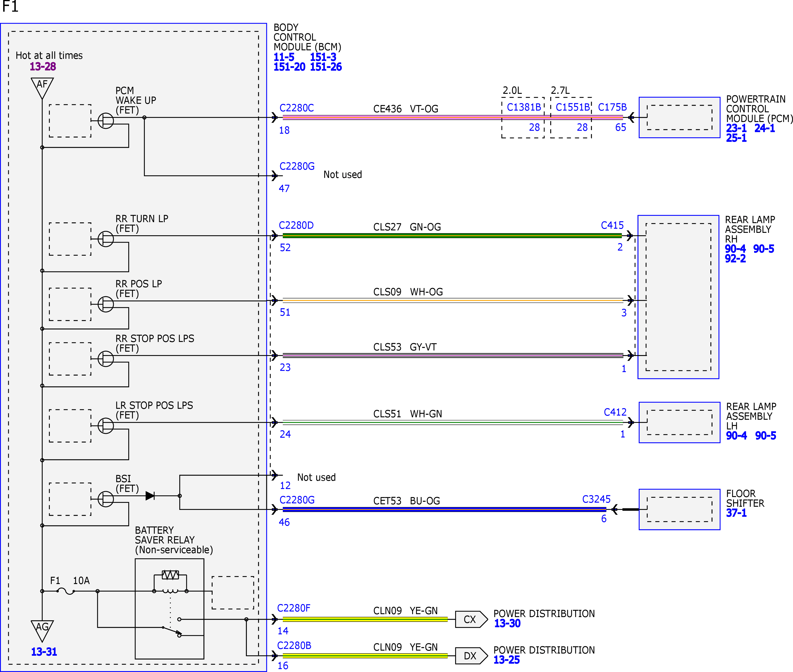The height and width of the screenshot is (672, 793).
Task: Select connector label C1551B
Action: 572,107
